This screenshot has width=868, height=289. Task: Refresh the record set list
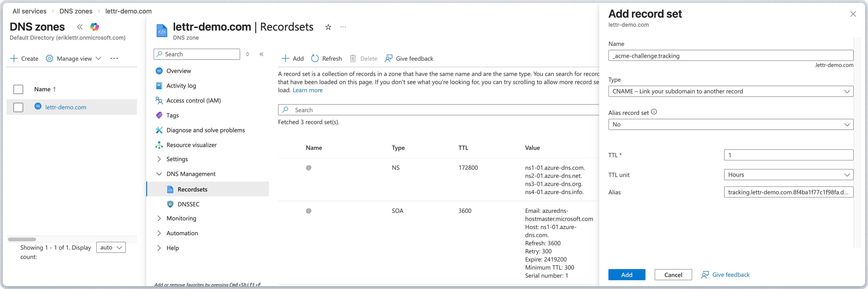click(x=326, y=58)
